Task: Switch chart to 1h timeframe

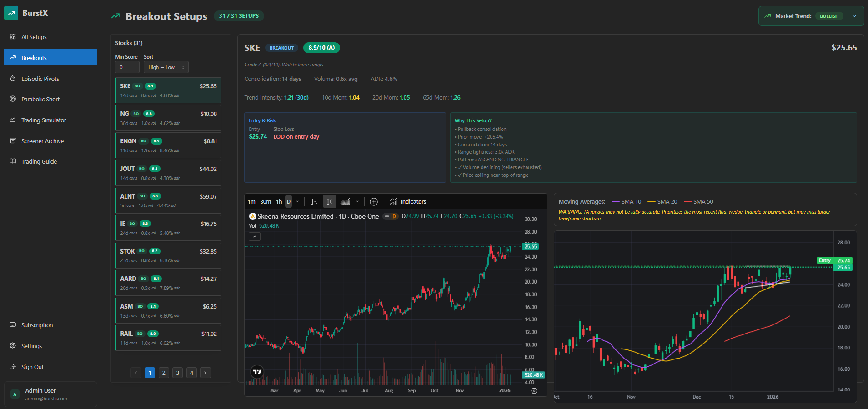Action: [x=279, y=202]
